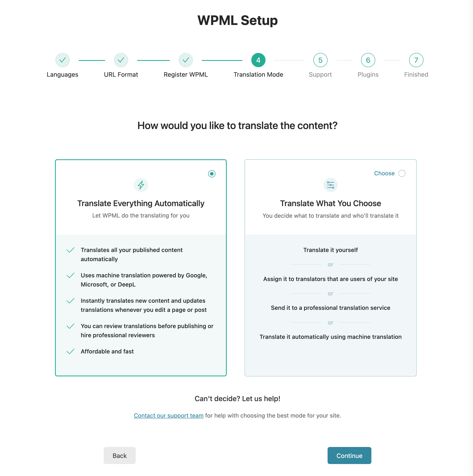The image size is (473, 476).
Task: Click the Register WPML step label
Action: point(185,74)
